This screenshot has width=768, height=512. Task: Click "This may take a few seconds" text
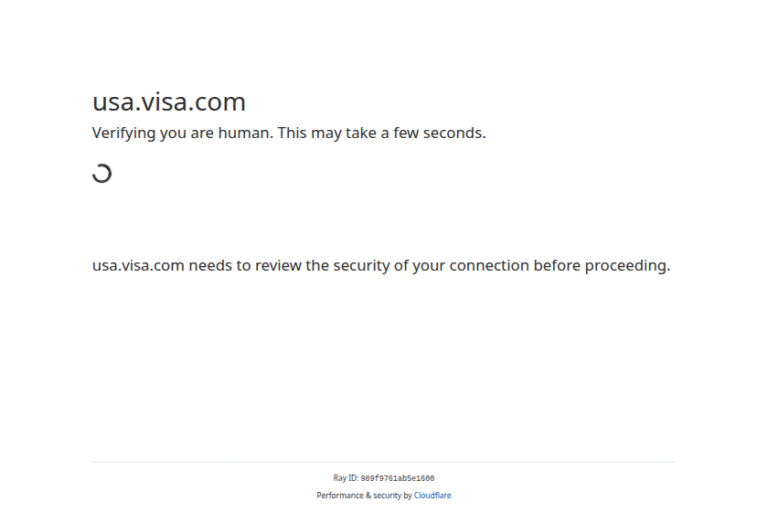[382, 133]
